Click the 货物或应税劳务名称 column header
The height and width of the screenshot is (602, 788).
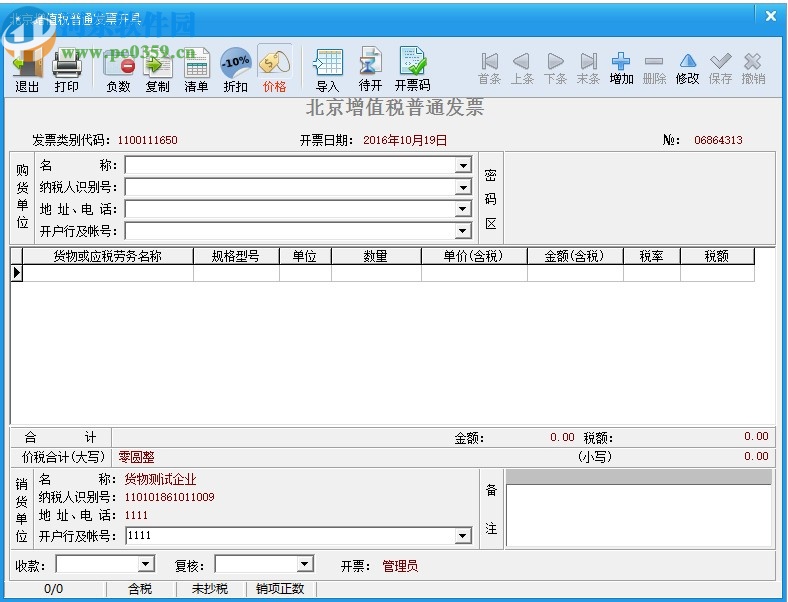pyautogui.click(x=108, y=256)
